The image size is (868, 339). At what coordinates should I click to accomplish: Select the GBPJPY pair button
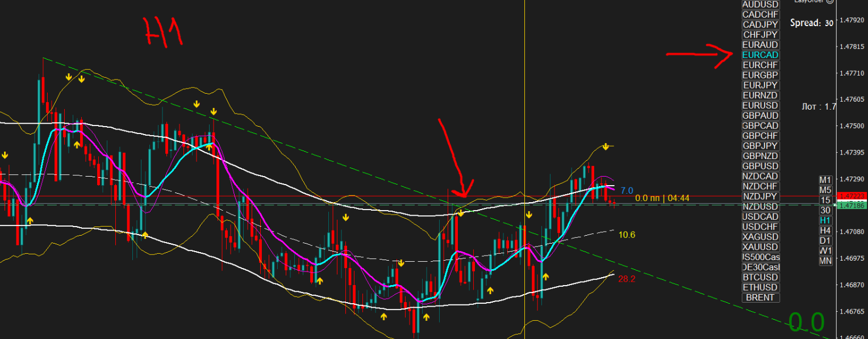[x=761, y=146]
